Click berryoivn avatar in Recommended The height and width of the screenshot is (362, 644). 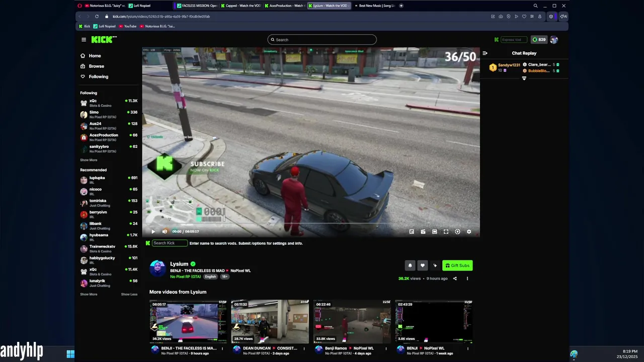click(x=84, y=214)
